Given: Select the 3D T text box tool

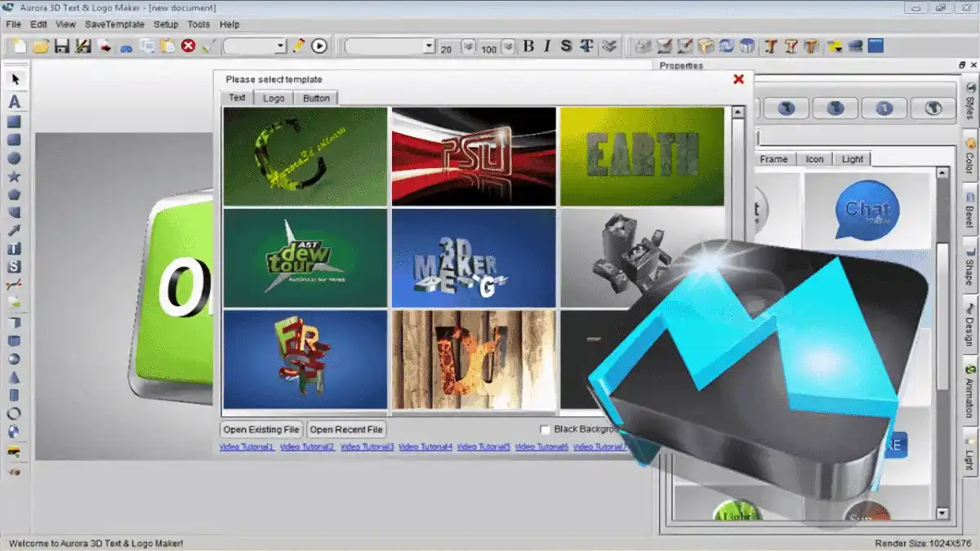Looking at the screenshot, I should (x=15, y=249).
